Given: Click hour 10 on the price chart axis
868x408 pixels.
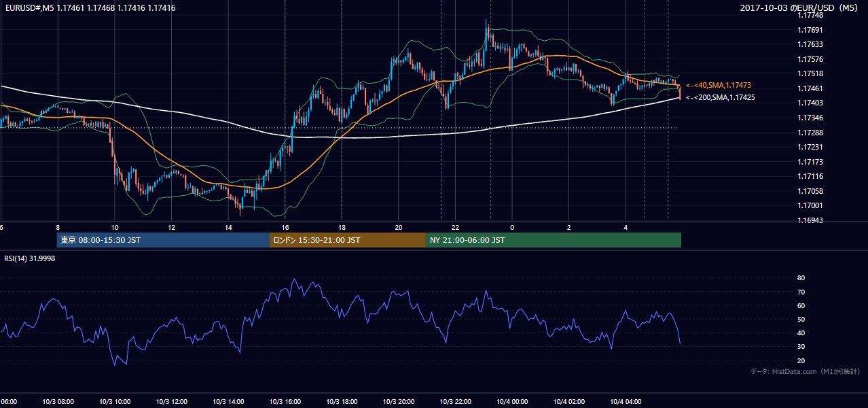Looking at the screenshot, I should (115, 227).
